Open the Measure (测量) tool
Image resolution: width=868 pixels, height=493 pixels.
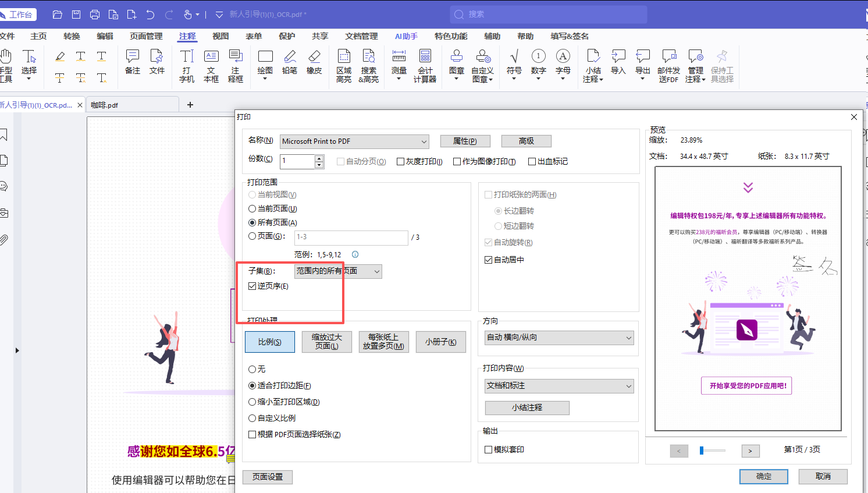pos(399,65)
